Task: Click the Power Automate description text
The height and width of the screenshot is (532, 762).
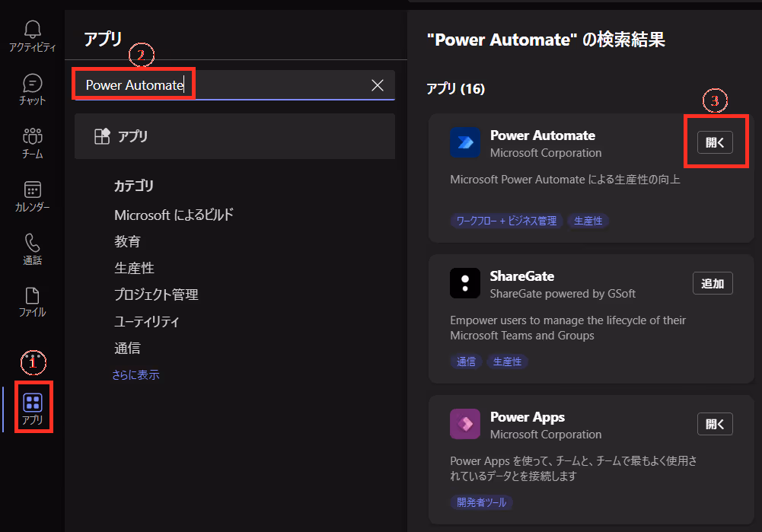Action: (565, 180)
